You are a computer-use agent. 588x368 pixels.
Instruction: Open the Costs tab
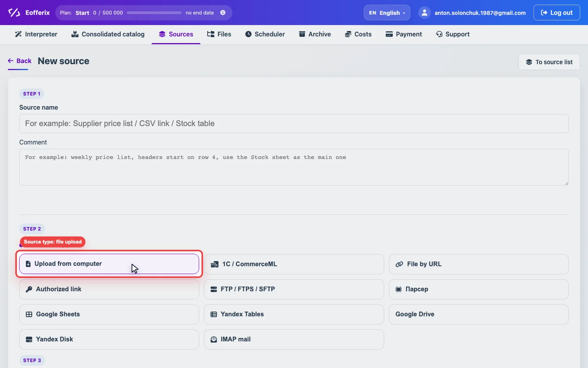(358, 34)
